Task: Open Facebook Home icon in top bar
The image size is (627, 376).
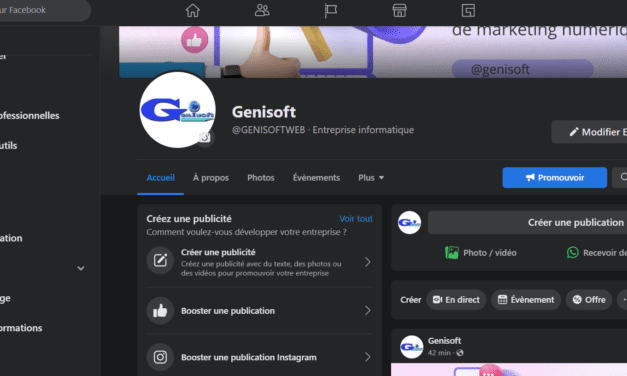Action: click(193, 10)
